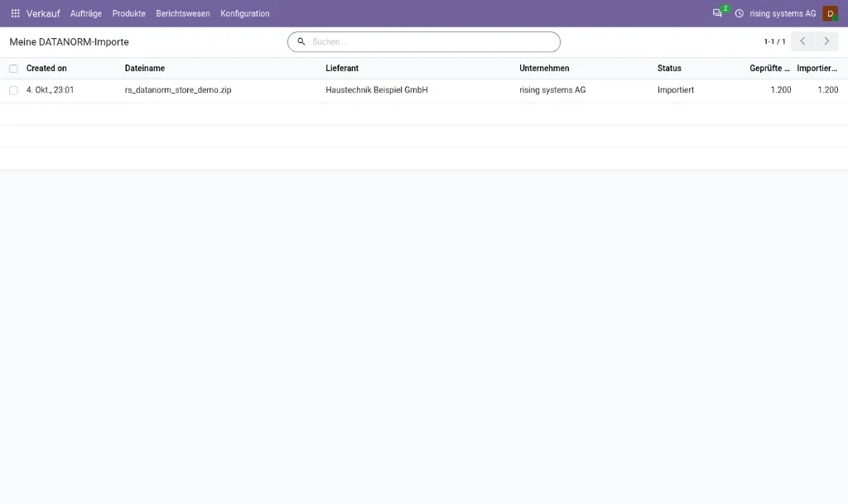Open the Berichtswesen menu
848x504 pixels.
tap(183, 13)
